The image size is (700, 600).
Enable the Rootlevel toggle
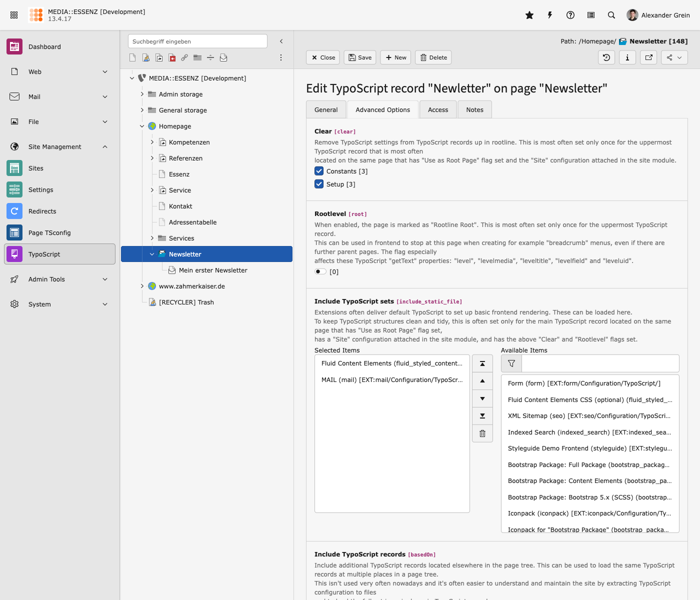click(320, 271)
